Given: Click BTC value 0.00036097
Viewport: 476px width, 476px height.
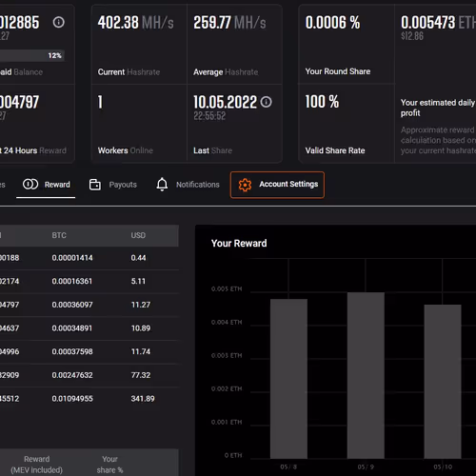Looking at the screenshot, I should point(72,305).
